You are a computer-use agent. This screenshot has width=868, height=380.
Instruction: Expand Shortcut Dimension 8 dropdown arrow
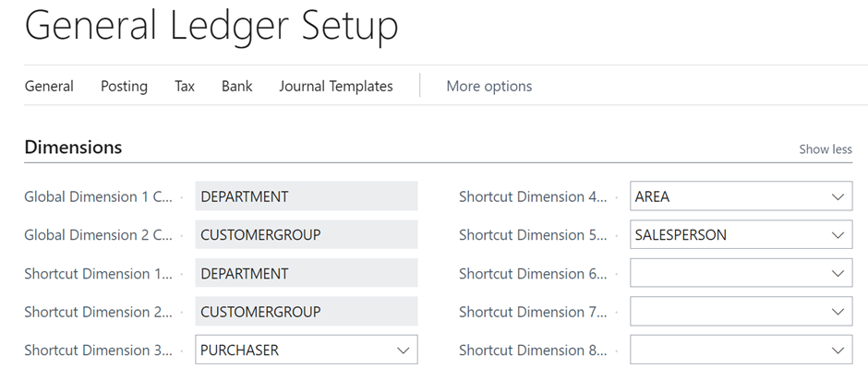click(x=838, y=350)
